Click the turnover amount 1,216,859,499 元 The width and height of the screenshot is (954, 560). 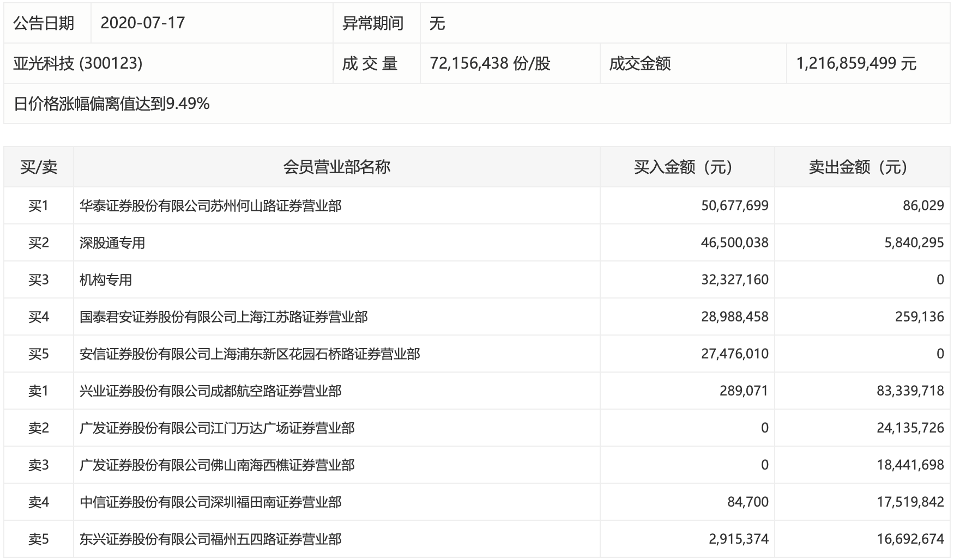(856, 63)
